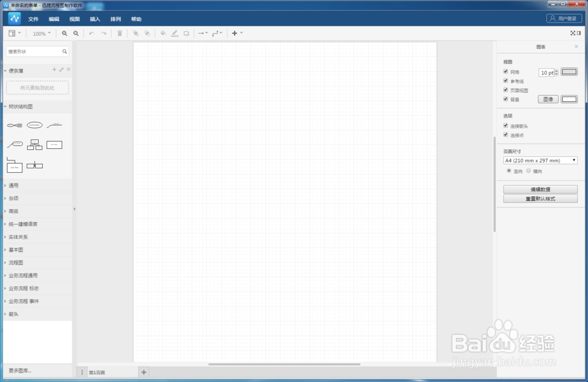Image resolution: width=588 pixels, height=382 pixels.
Task: Add a new page with plus button
Action: click(x=143, y=372)
